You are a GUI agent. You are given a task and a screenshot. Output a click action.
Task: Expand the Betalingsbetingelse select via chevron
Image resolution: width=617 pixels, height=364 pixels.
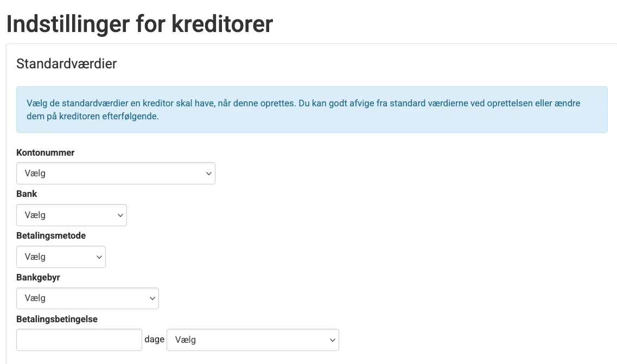332,340
